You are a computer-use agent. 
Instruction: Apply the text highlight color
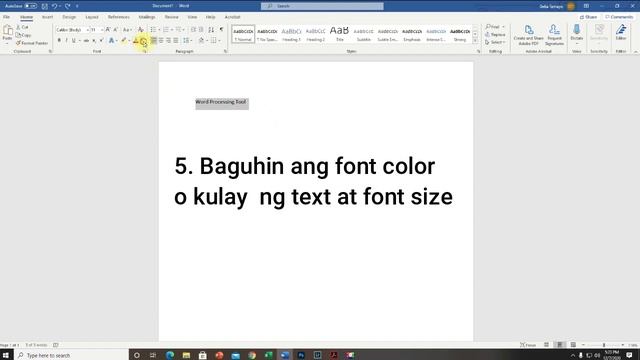click(x=124, y=40)
